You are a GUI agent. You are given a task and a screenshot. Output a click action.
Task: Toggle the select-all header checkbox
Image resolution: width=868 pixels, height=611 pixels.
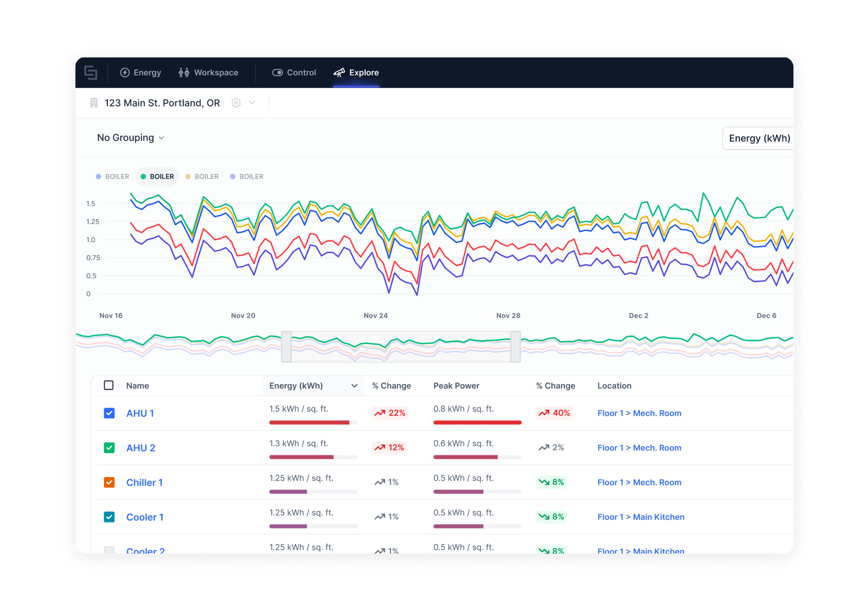click(x=109, y=386)
